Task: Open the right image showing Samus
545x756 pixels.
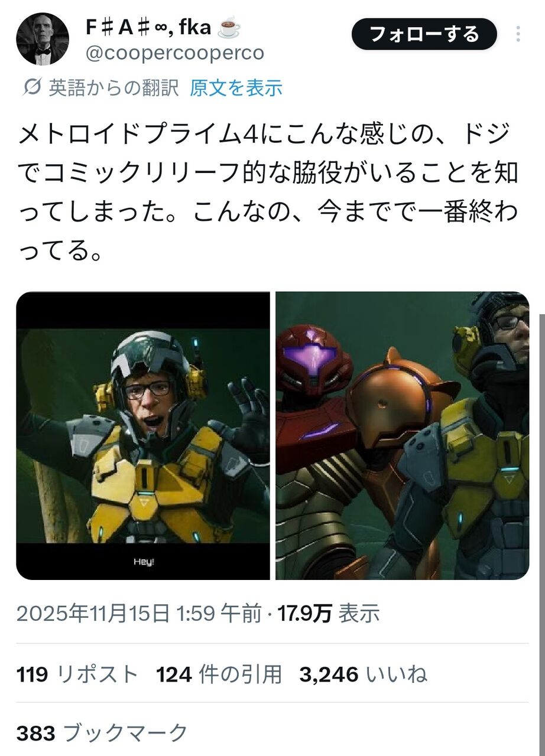Action: pyautogui.click(x=402, y=436)
